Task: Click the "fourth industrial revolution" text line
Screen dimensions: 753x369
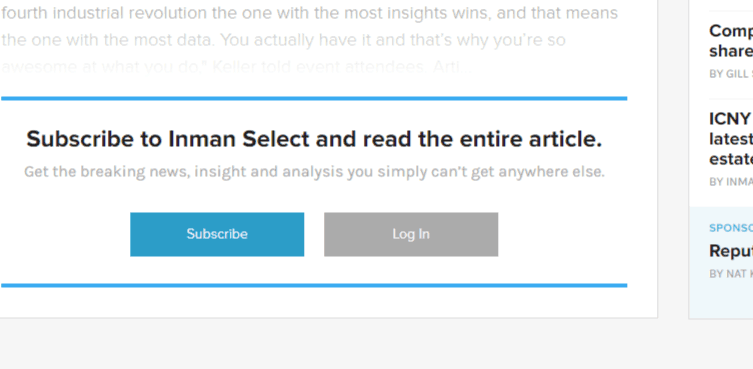Action: (310, 13)
